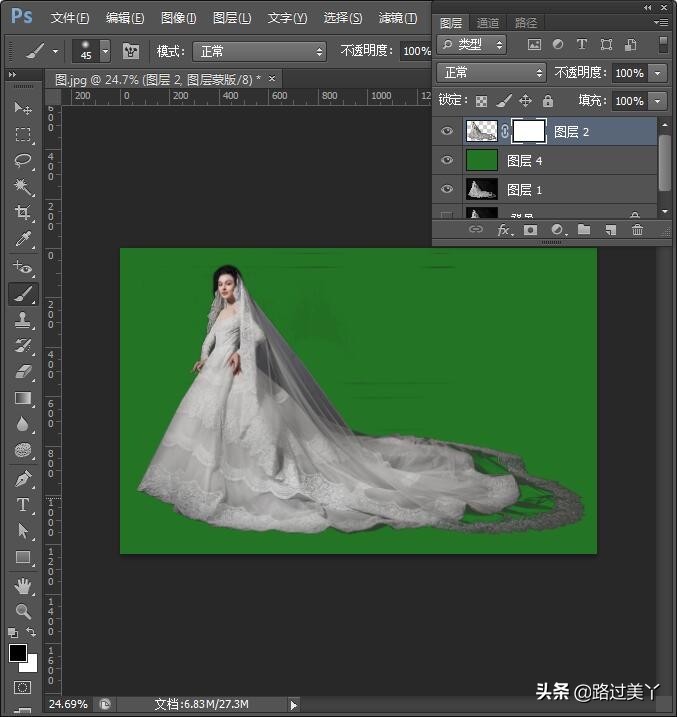Select the Pen tool
The width and height of the screenshot is (677, 717).
[22, 479]
